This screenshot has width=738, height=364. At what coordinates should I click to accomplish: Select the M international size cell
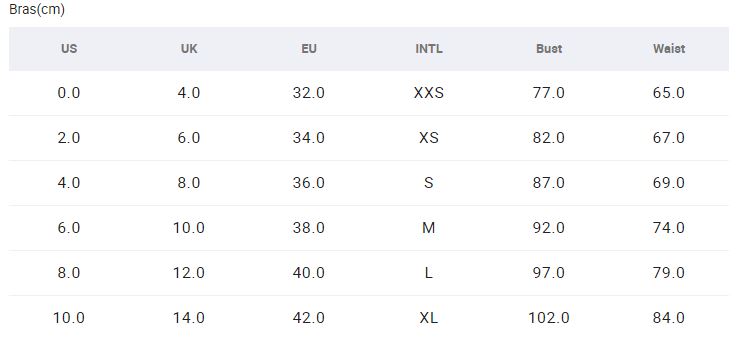point(429,228)
